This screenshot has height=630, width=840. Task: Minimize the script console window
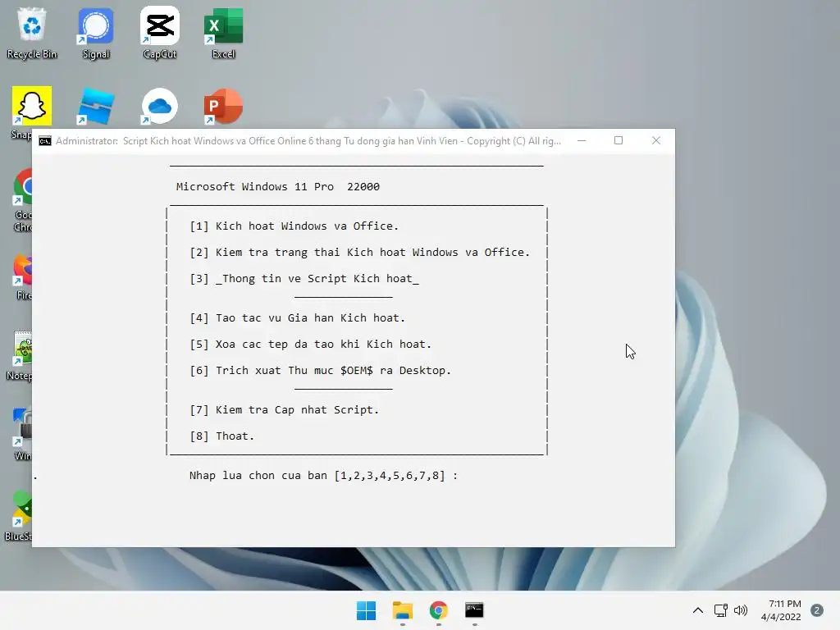[582, 140]
